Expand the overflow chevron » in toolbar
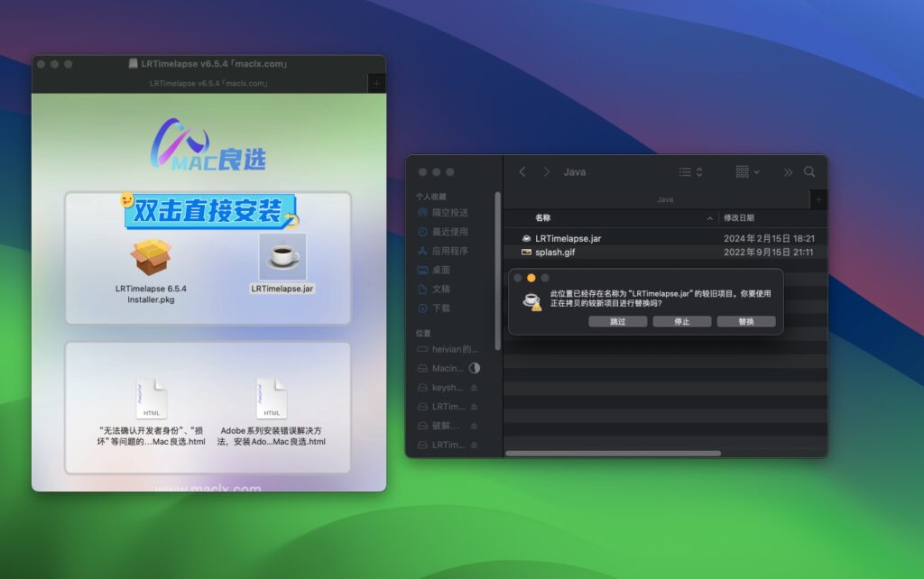This screenshot has width=924, height=579. [x=786, y=171]
